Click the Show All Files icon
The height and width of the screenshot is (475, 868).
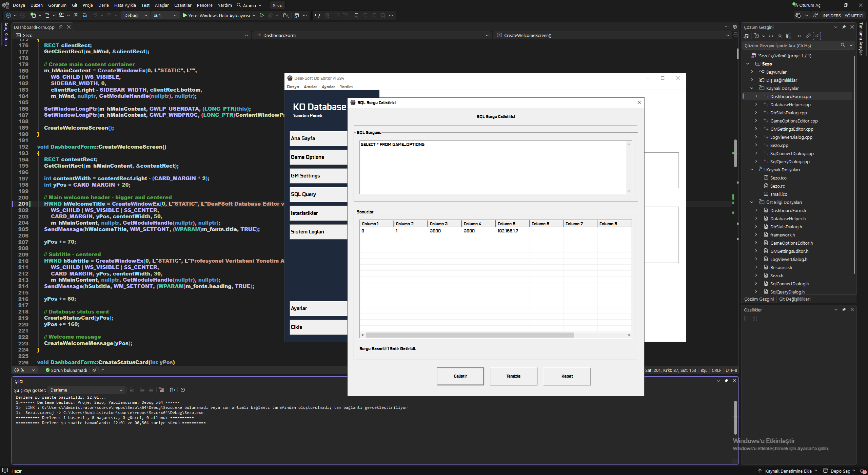tap(789, 36)
